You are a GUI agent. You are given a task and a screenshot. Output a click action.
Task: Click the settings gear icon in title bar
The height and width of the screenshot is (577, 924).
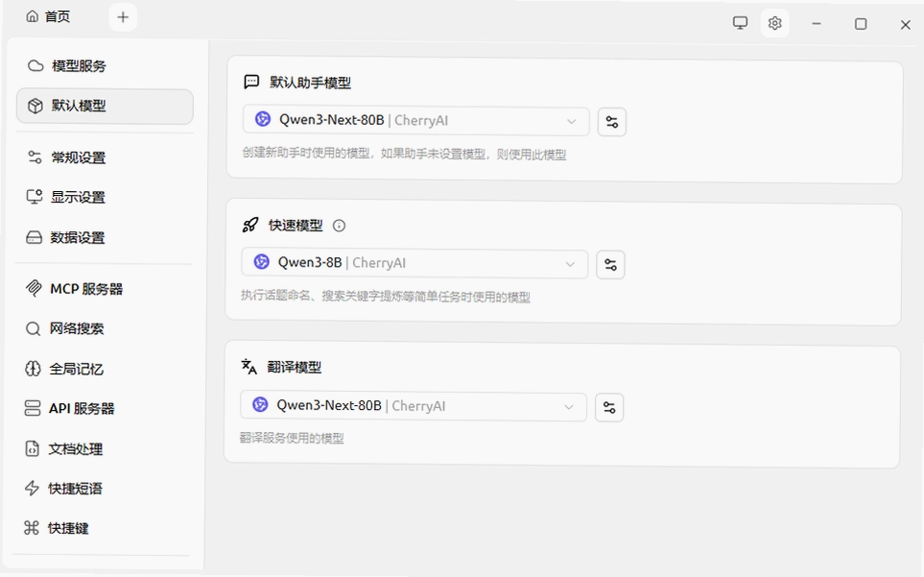775,24
